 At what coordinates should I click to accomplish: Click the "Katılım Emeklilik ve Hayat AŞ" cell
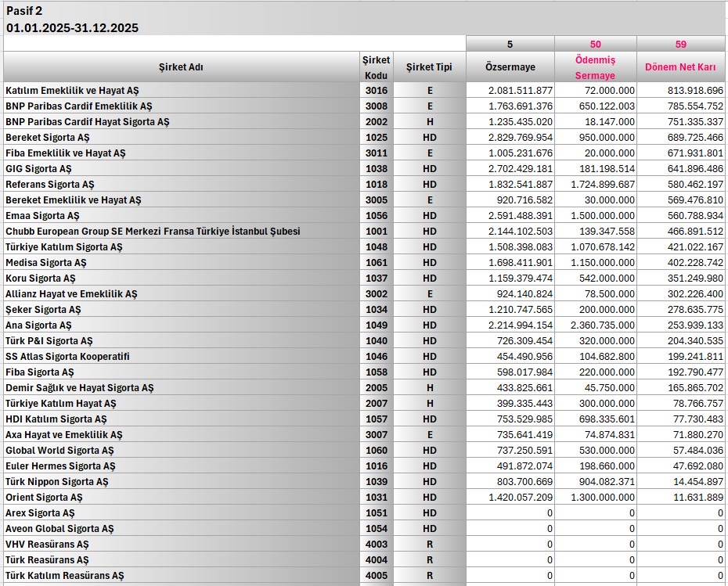click(72, 91)
